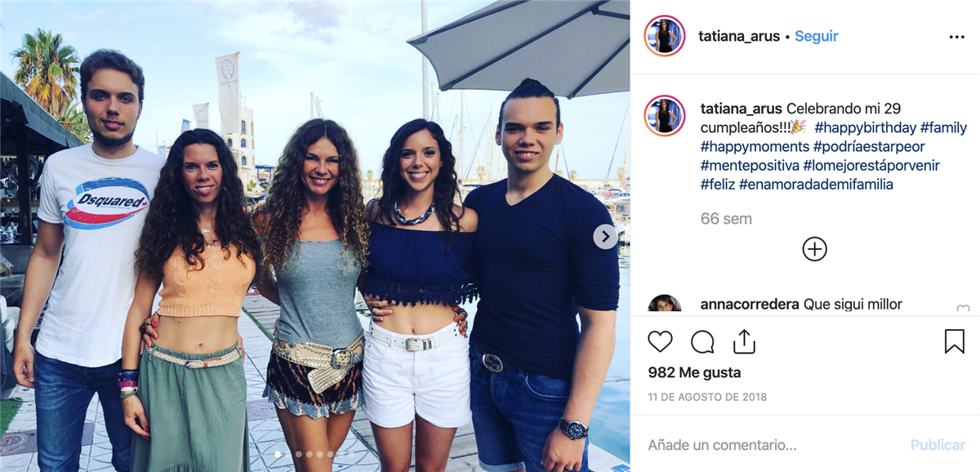Save the post with the bookmark icon
Screen dimensions: 980x472
tap(954, 341)
